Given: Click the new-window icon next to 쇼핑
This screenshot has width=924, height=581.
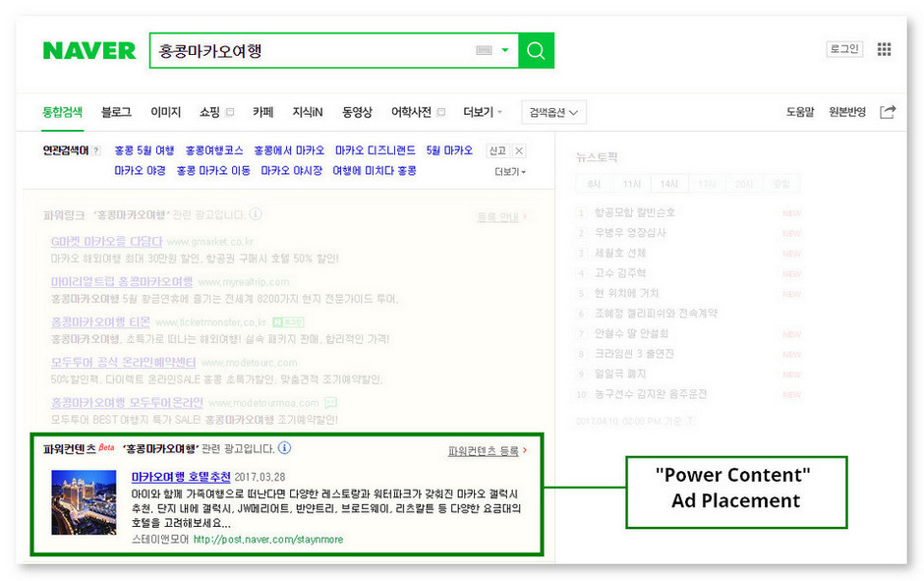Looking at the screenshot, I should click(x=230, y=112).
